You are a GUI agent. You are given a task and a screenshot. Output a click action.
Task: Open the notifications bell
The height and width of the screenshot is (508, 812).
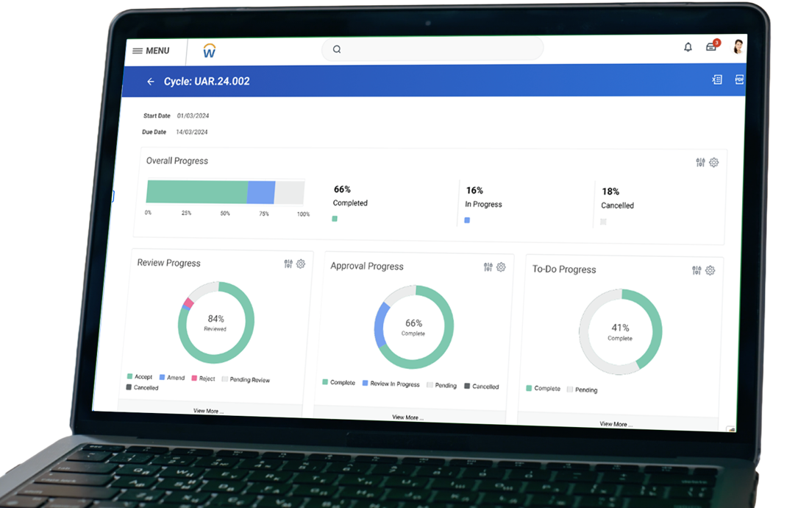[x=688, y=47]
